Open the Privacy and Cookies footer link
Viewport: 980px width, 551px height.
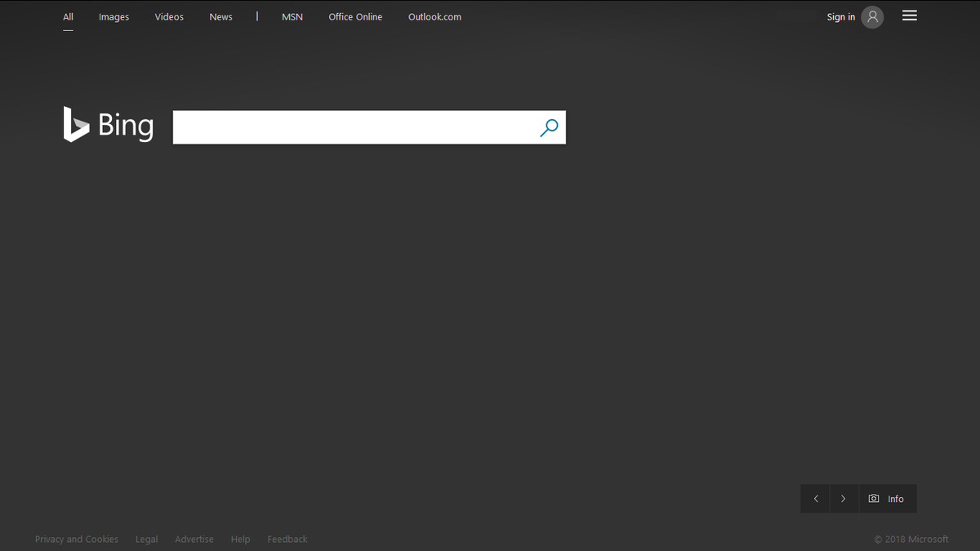pyautogui.click(x=77, y=540)
